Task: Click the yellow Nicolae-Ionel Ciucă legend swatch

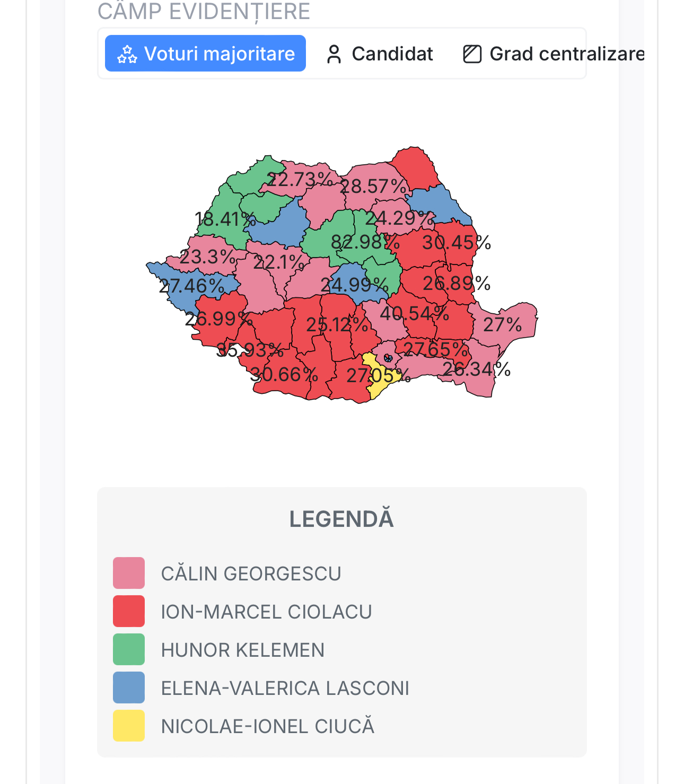Action: (x=129, y=726)
